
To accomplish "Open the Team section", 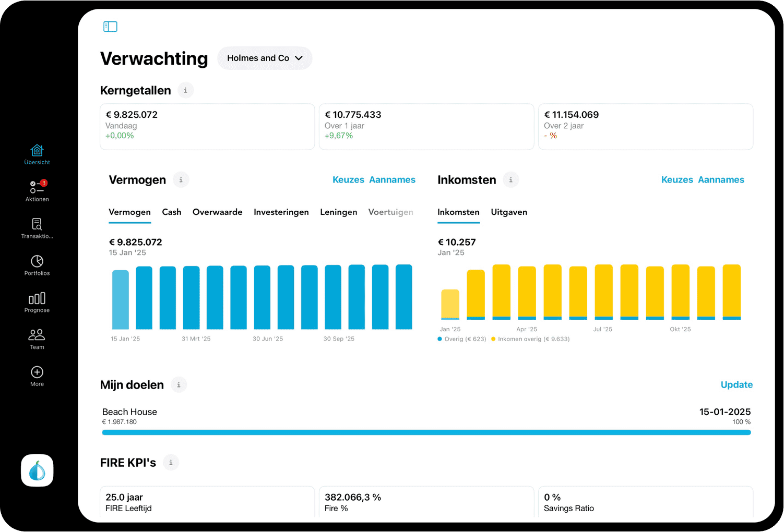I will [37, 339].
